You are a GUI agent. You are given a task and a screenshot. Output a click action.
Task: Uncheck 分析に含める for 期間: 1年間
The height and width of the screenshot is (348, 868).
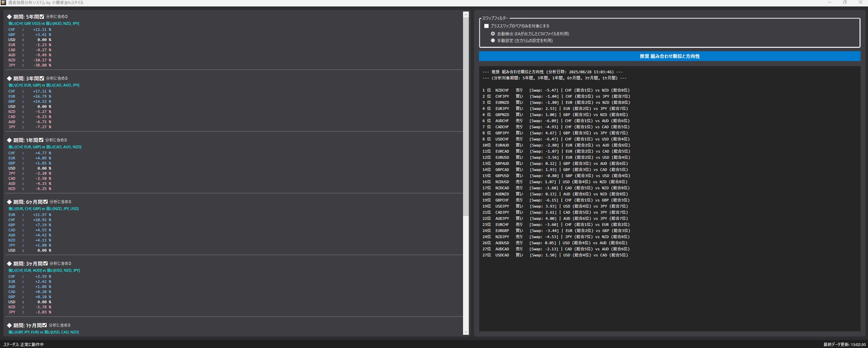click(x=41, y=140)
